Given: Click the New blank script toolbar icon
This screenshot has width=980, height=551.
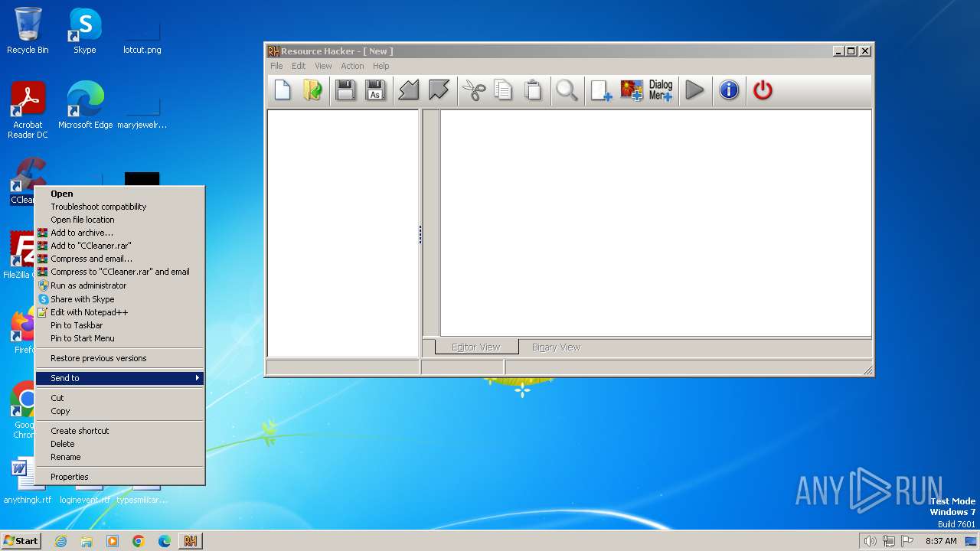Looking at the screenshot, I should coord(283,90).
